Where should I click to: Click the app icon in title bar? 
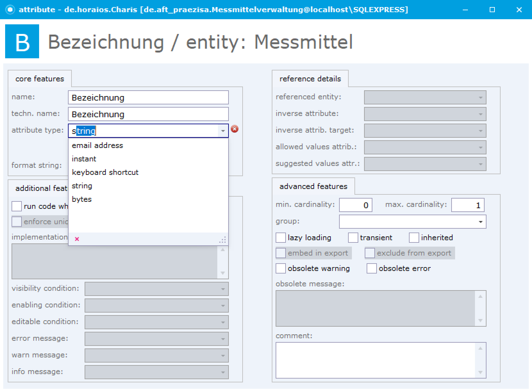10,10
